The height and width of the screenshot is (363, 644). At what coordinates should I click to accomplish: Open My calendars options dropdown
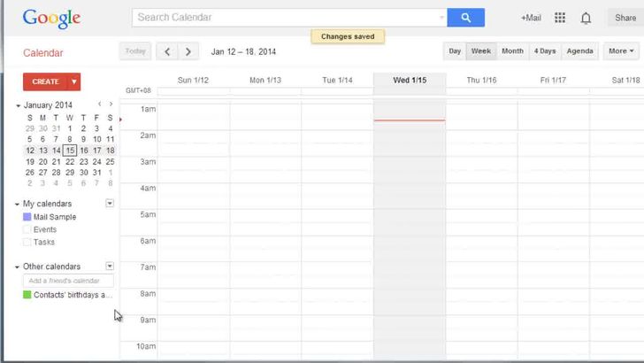coord(110,204)
